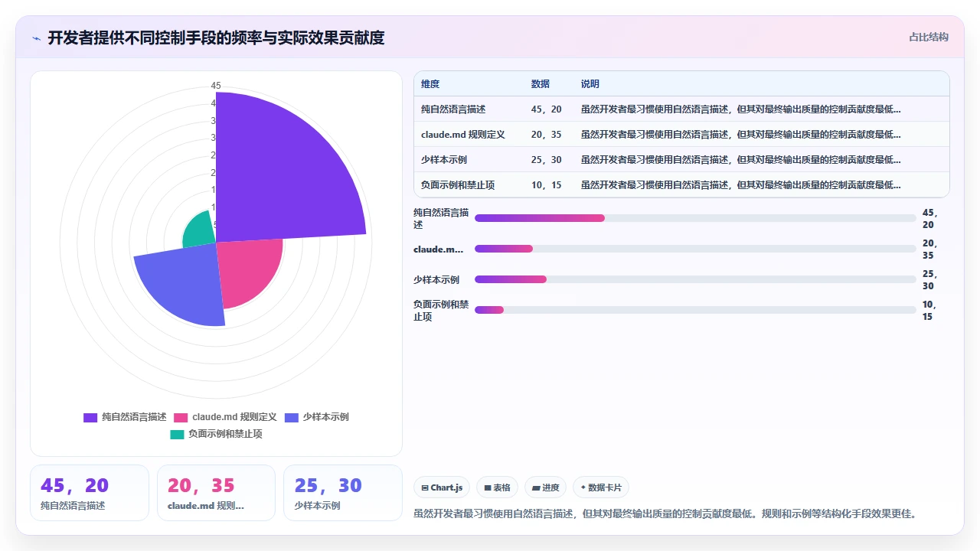This screenshot has height=551, width=980.
Task: Click the teal 负面示例 chart segment
Action: coord(201,230)
